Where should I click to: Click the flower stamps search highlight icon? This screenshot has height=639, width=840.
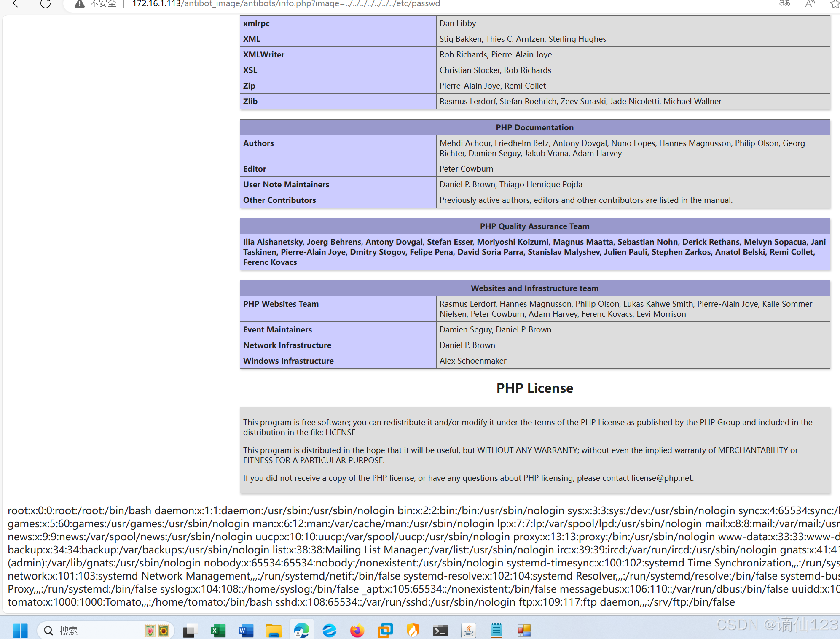(157, 631)
